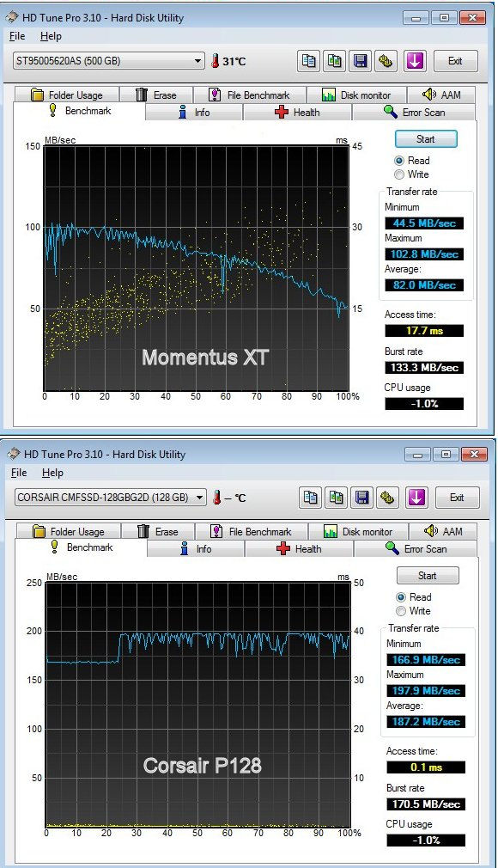Click purple down-arrow icon in ST95005620AS window

415,61
